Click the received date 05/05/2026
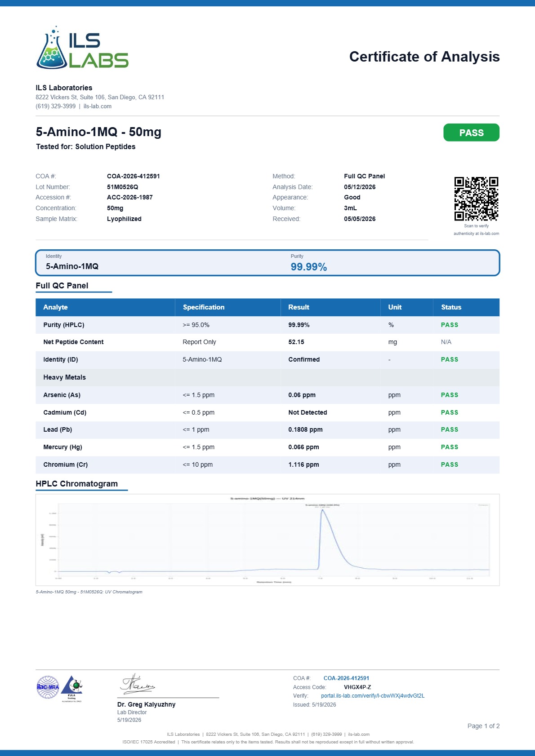The width and height of the screenshot is (535, 756). pos(360,219)
